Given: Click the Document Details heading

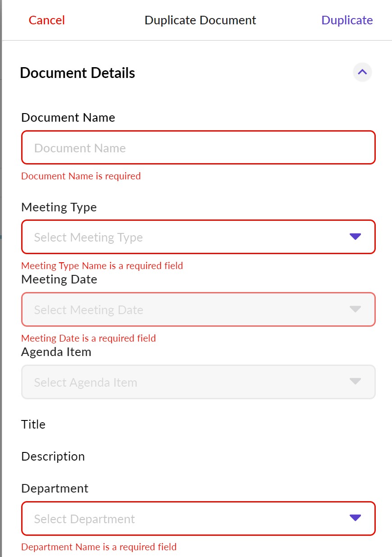Looking at the screenshot, I should 77,73.
